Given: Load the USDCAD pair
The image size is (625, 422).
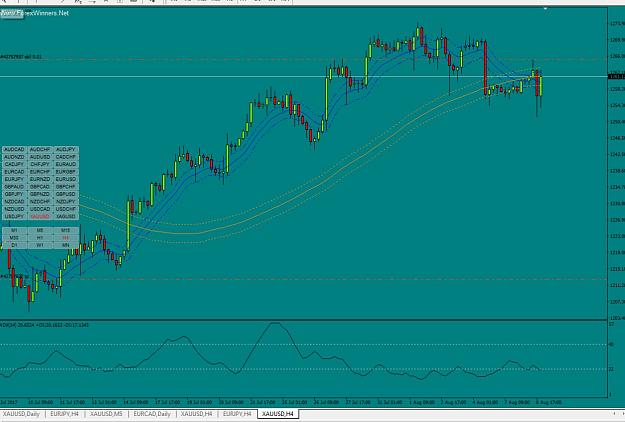Looking at the screenshot, I should pos(40,209).
